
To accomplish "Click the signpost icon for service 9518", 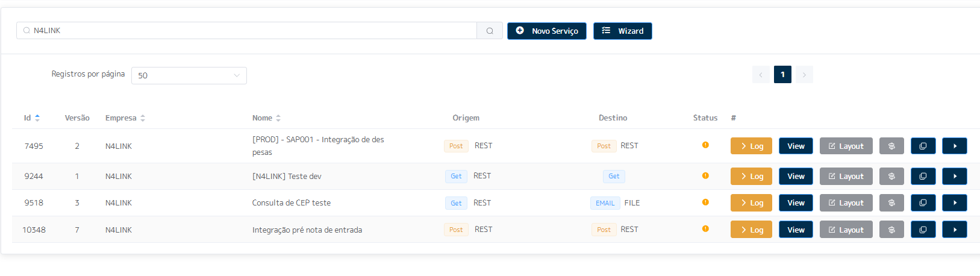I will coord(891,202).
